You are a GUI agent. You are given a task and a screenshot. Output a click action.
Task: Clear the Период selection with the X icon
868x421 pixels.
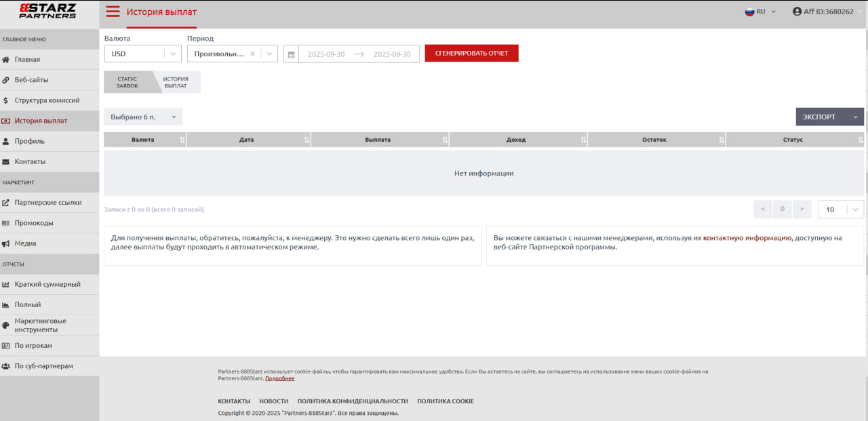(x=252, y=54)
